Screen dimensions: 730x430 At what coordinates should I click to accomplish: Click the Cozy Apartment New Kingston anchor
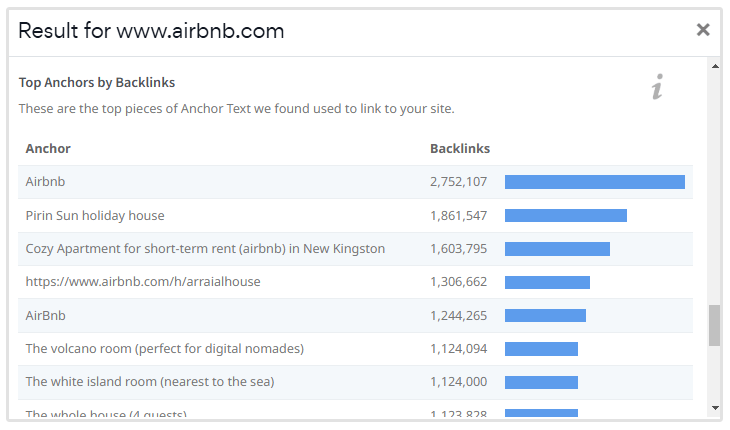click(x=205, y=248)
